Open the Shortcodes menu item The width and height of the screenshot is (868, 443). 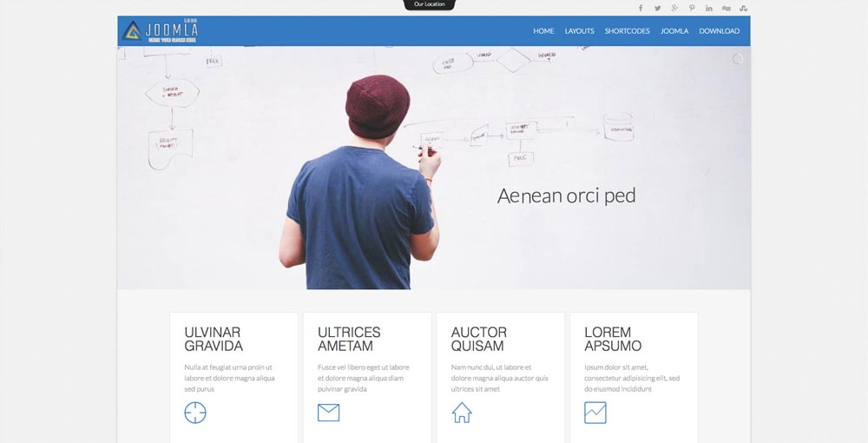628,31
